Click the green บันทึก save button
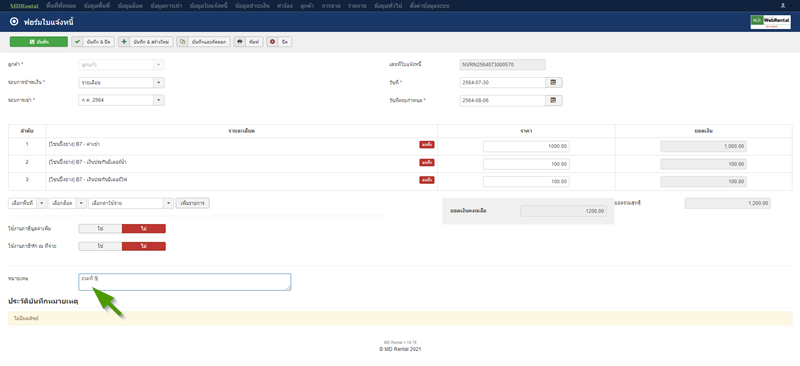This screenshot has height=366, width=800. [39, 42]
